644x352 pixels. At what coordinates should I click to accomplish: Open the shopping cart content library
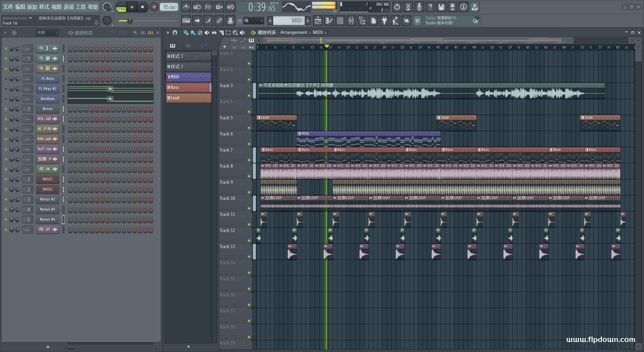(417, 21)
